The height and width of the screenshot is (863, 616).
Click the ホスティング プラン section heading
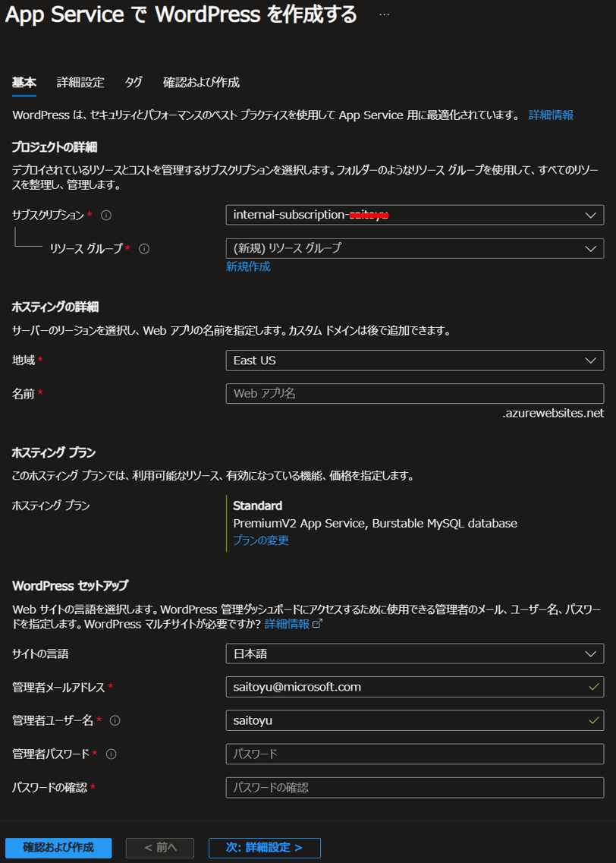coord(54,452)
